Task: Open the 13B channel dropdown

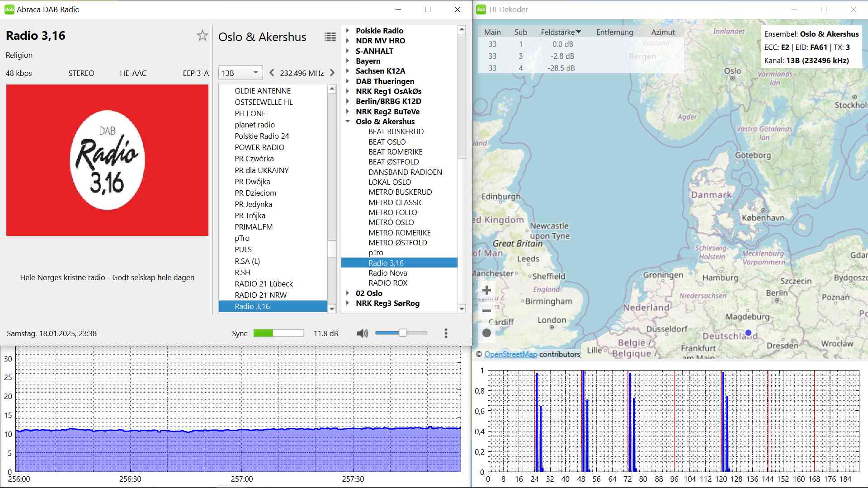Action: point(240,73)
